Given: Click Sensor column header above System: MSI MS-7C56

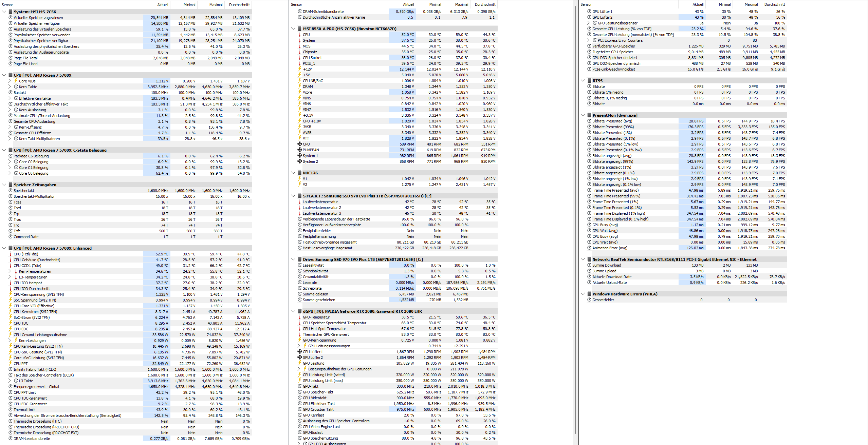Looking at the screenshot, I should click(x=72, y=5).
